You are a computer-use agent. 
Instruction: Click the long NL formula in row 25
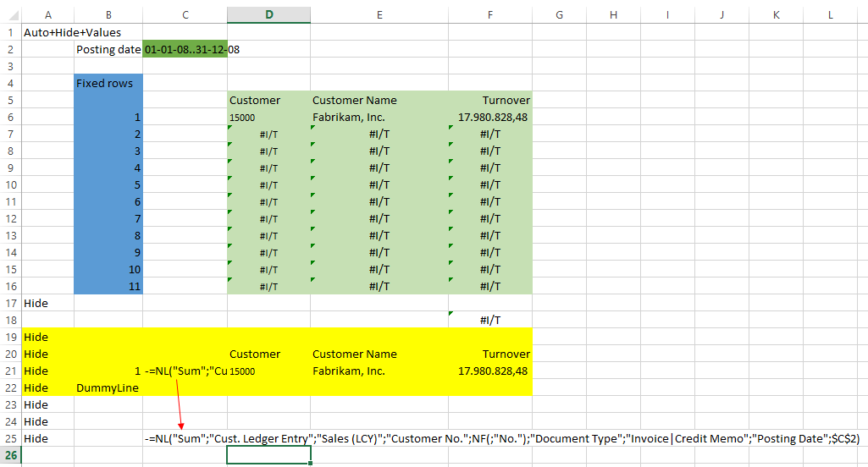(x=501, y=439)
